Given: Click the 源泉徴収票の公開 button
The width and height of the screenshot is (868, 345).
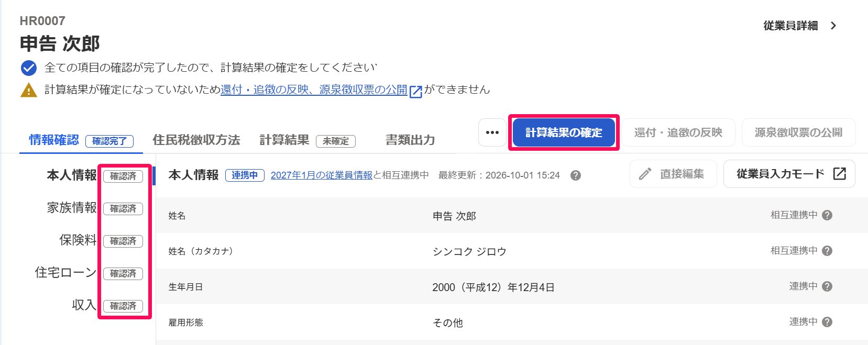Looking at the screenshot, I should 799,132.
